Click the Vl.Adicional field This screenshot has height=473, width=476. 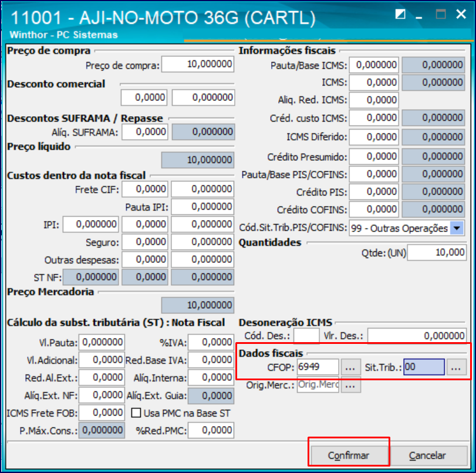[102, 360]
